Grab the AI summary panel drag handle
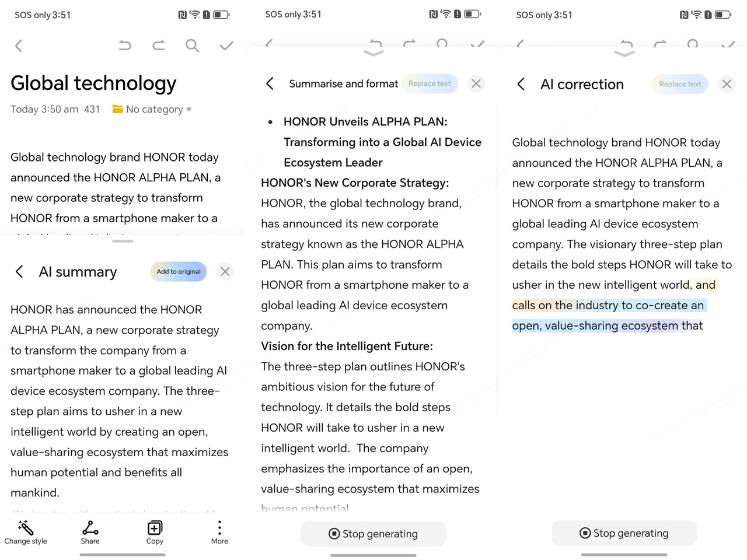The image size is (747, 560). 123,241
